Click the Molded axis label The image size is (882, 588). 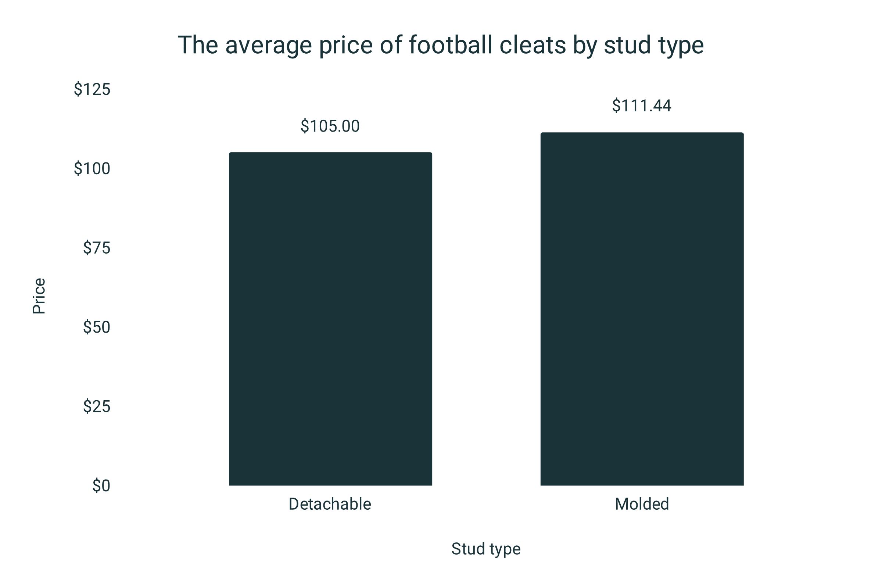pos(642,504)
